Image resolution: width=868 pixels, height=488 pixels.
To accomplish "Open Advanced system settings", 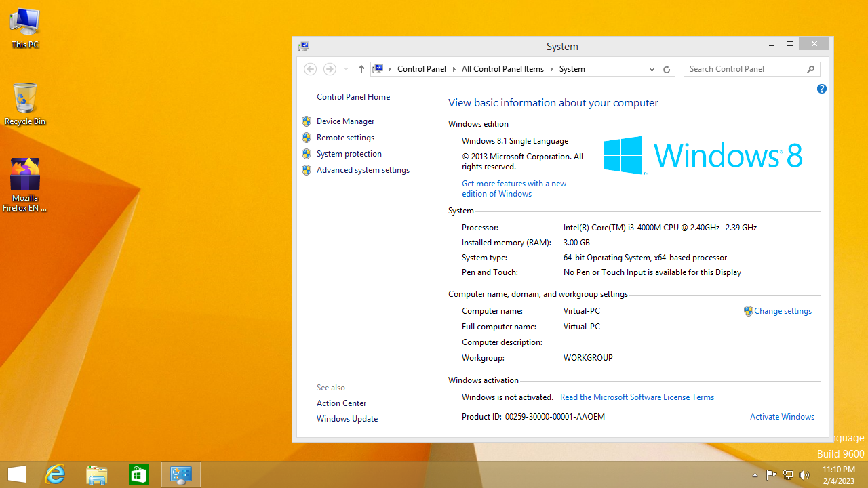I will pyautogui.click(x=363, y=170).
